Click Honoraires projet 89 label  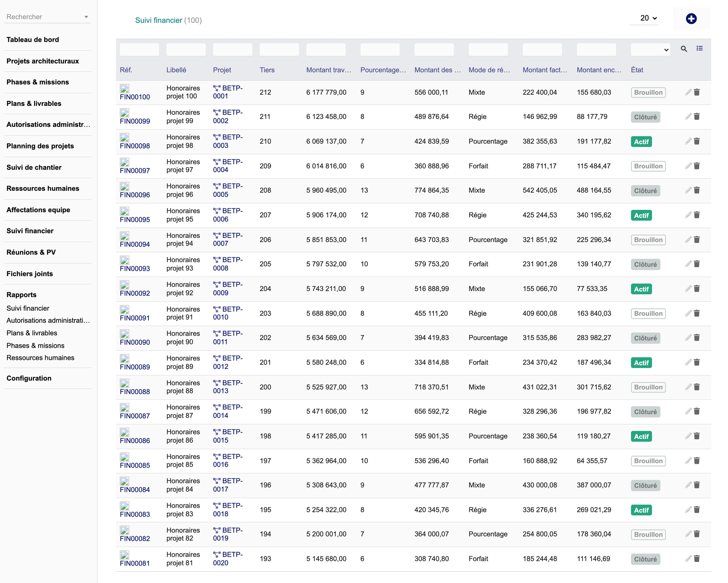point(183,362)
